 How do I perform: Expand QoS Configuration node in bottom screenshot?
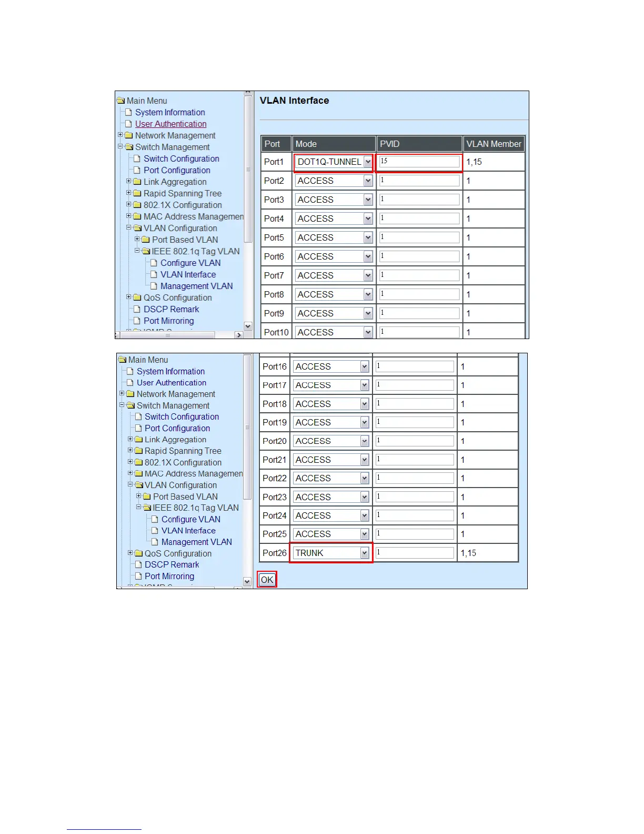point(130,553)
